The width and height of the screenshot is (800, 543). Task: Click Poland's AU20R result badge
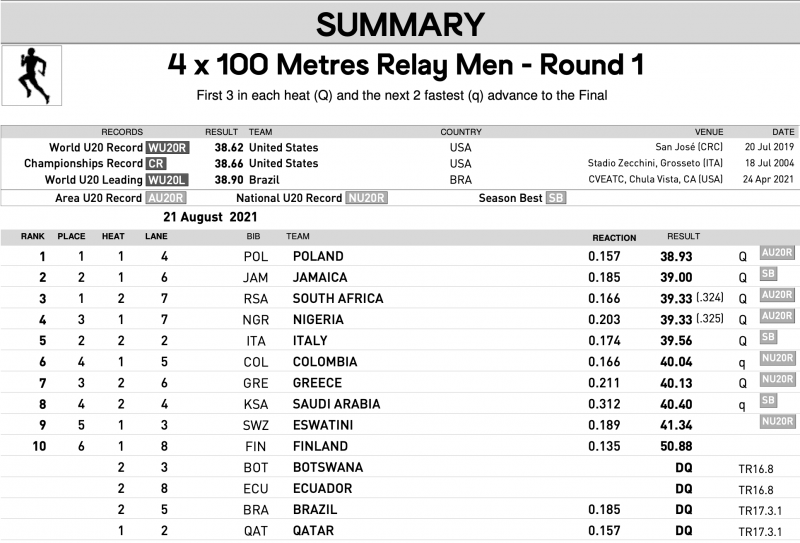coord(777,254)
